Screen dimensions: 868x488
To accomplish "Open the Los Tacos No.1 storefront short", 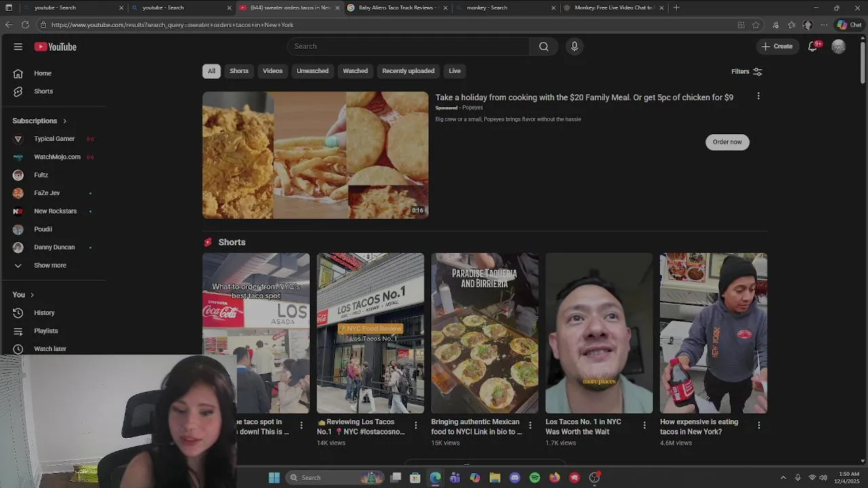I will pos(370,333).
